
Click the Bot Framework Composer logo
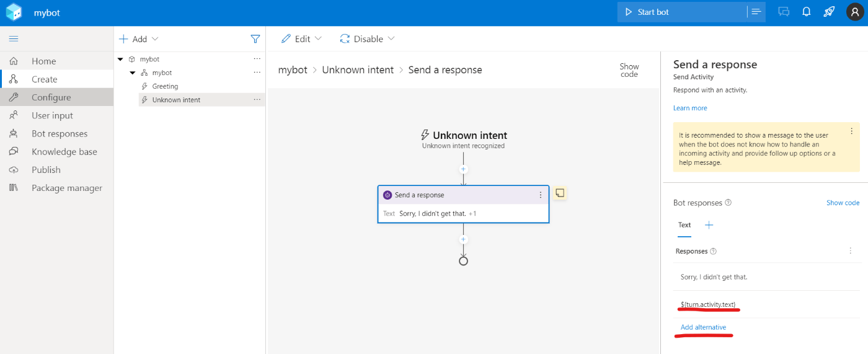(x=14, y=12)
